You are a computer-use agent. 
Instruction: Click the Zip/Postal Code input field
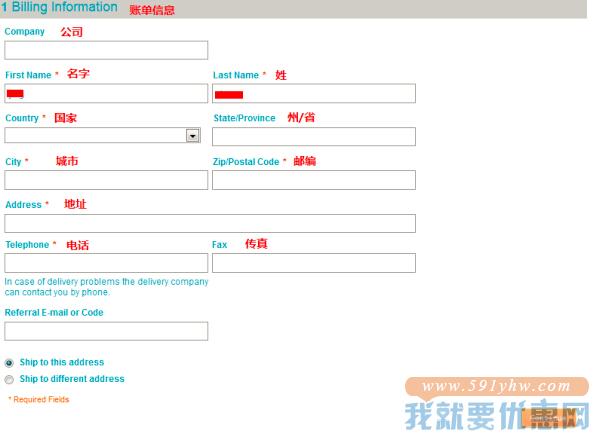(314, 180)
